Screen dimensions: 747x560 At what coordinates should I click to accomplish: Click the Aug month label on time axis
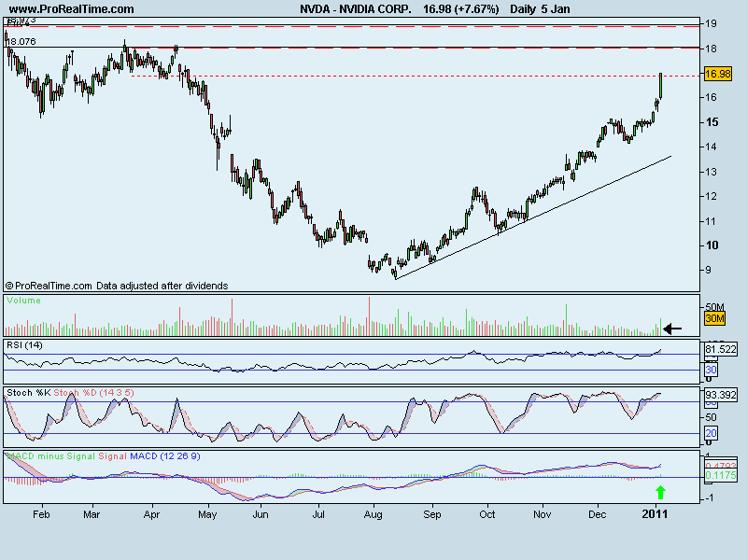[373, 515]
